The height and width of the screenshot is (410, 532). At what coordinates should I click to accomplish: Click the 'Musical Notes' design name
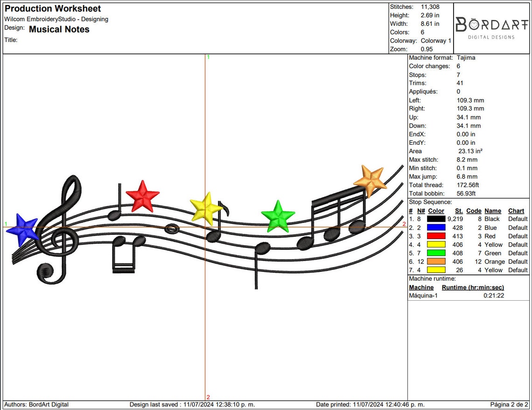coord(59,29)
